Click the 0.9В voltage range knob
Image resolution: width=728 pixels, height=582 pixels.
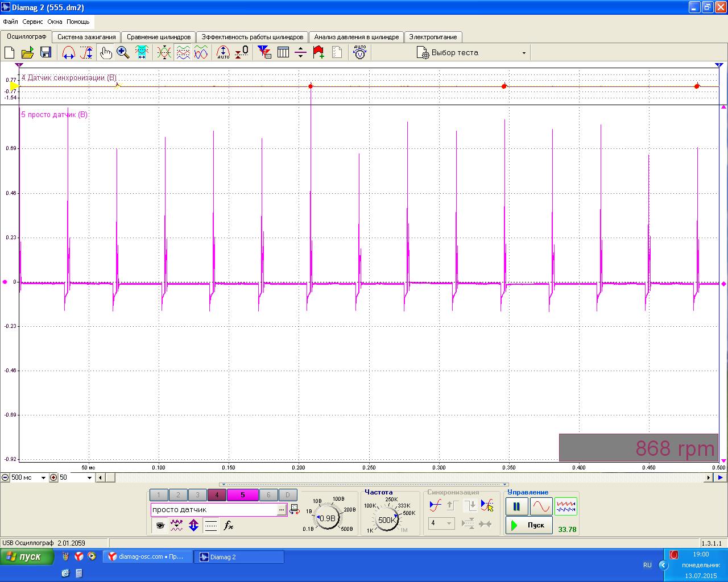pos(328,518)
